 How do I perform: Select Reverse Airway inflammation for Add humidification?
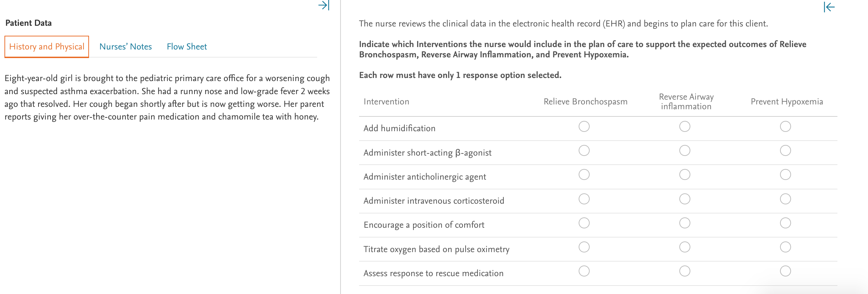(x=685, y=126)
